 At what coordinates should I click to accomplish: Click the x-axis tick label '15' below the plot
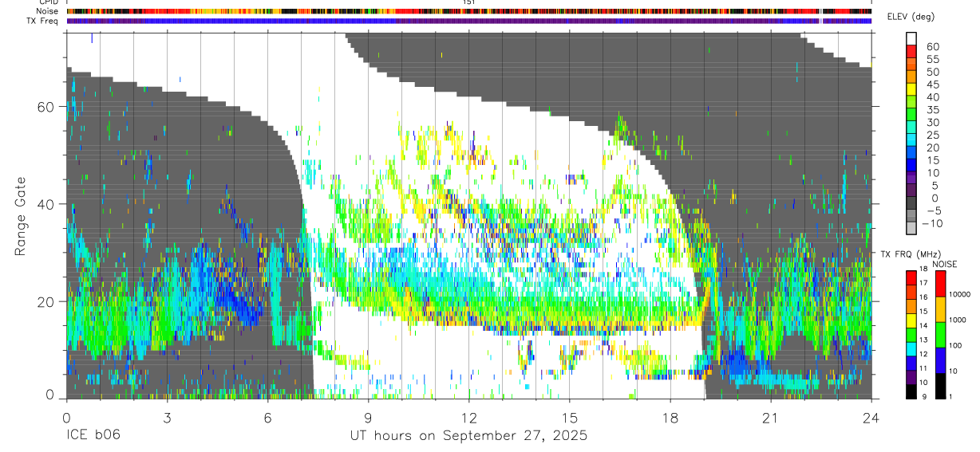[x=570, y=418]
